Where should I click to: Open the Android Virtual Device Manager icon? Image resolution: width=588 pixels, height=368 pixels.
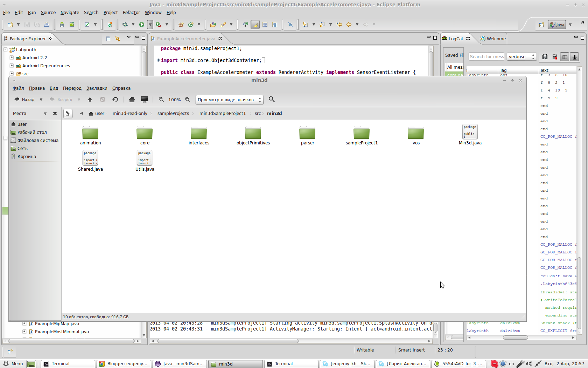(x=72, y=25)
